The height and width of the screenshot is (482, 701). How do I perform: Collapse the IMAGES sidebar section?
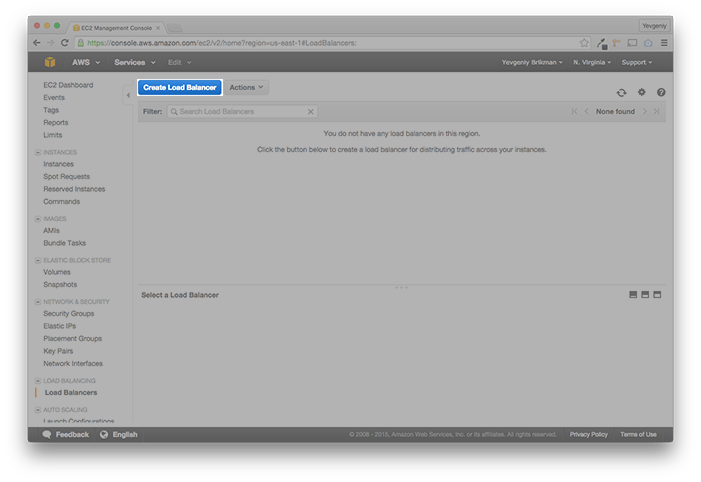pyautogui.click(x=38, y=219)
